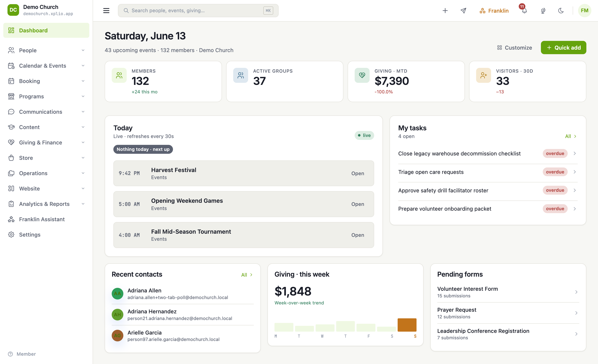Click the AG avatar for Arielle Garcia
Viewport: 598px width, 364px height.
(118, 336)
